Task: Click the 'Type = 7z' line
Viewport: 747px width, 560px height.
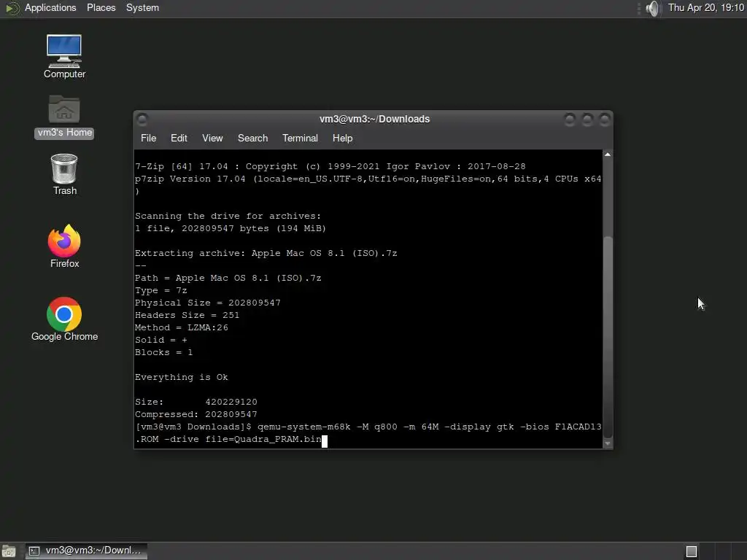Action: click(x=161, y=290)
